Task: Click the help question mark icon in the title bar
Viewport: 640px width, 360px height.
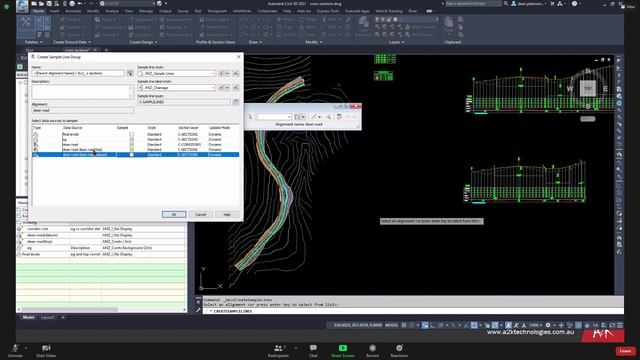Action: coord(574,4)
